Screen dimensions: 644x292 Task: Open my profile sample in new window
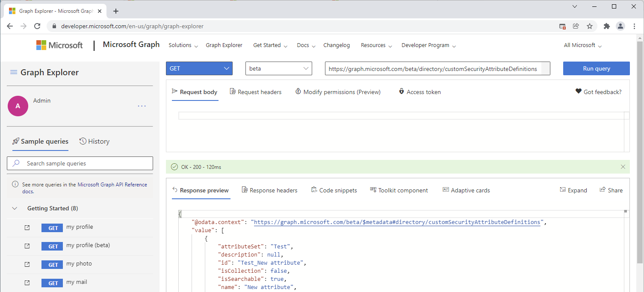27,228
